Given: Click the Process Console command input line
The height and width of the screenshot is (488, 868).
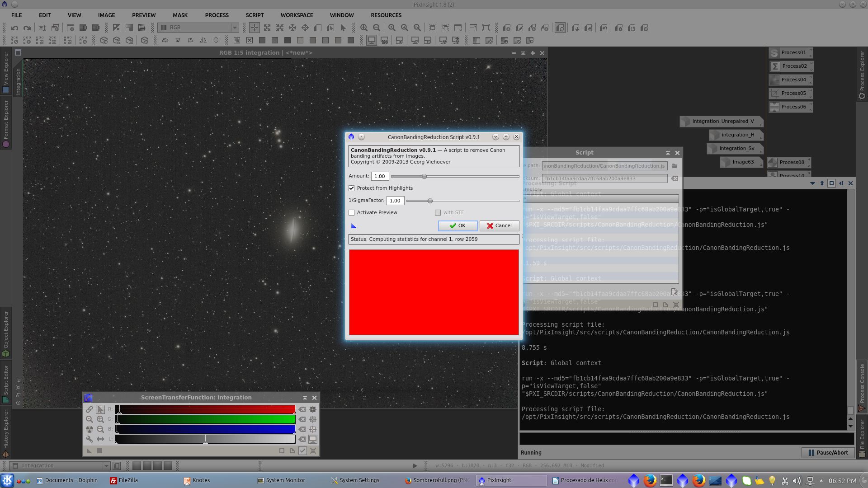Looking at the screenshot, I should tap(686, 439).
